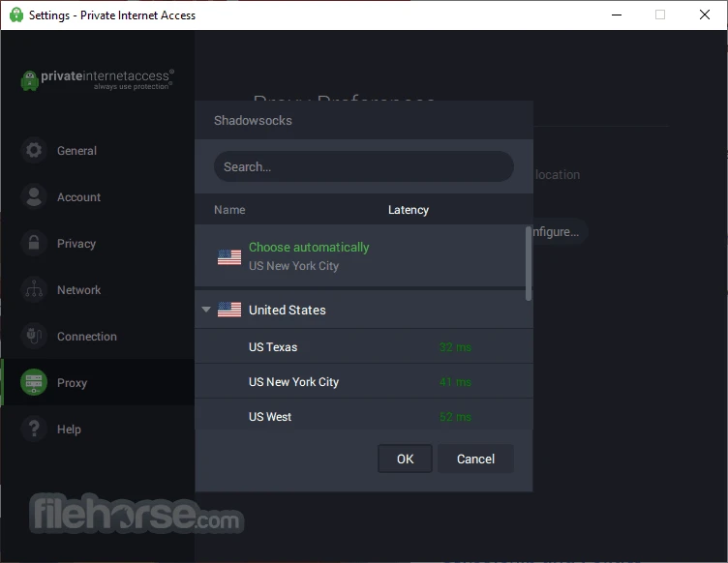728x563 pixels.
Task: Click the Private Internet Access logo
Action: (98, 79)
